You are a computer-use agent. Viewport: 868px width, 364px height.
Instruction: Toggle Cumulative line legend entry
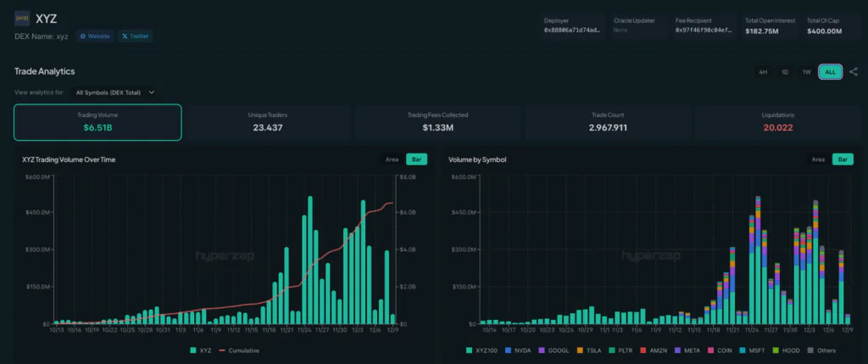tap(240, 350)
